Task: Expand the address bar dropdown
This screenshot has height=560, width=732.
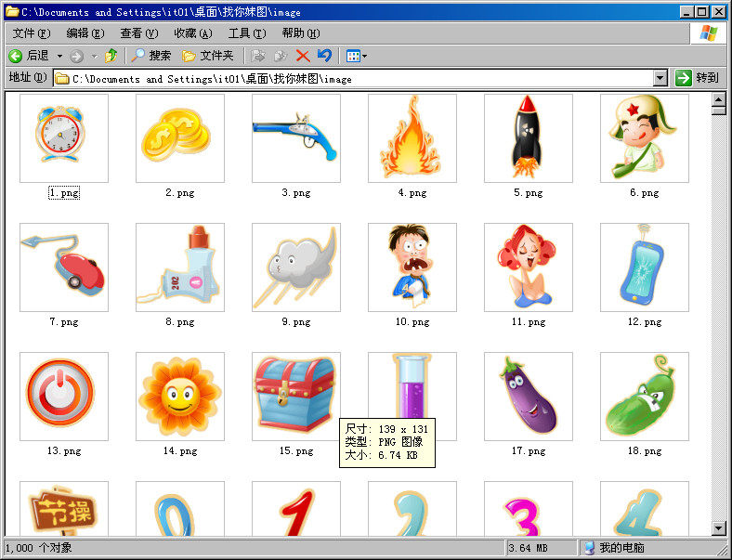Action: 660,78
